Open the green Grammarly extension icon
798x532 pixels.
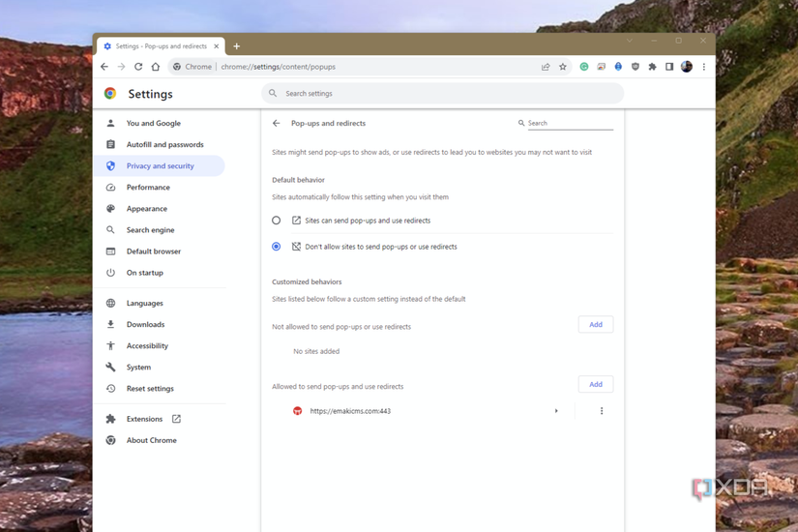click(584, 67)
